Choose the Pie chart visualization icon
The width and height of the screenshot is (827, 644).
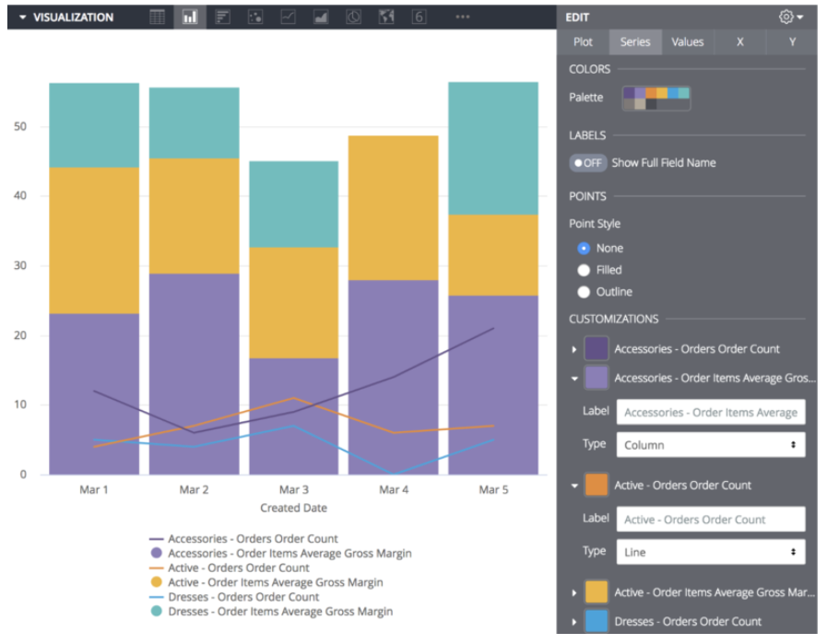pyautogui.click(x=353, y=17)
